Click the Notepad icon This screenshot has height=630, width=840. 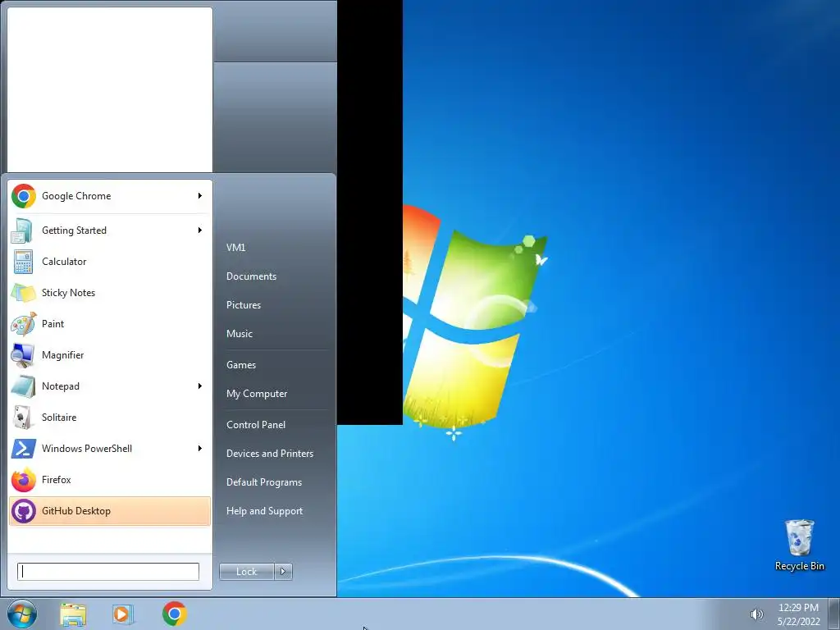click(x=23, y=386)
